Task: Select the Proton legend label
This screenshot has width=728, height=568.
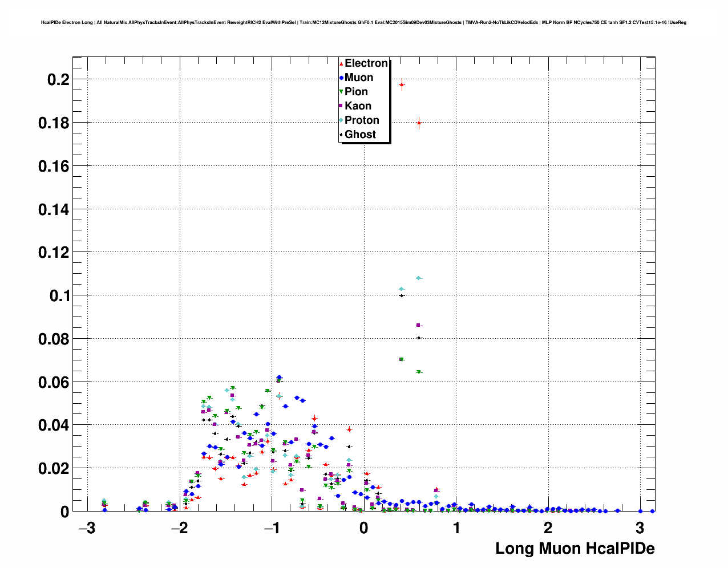Action: tap(362, 120)
